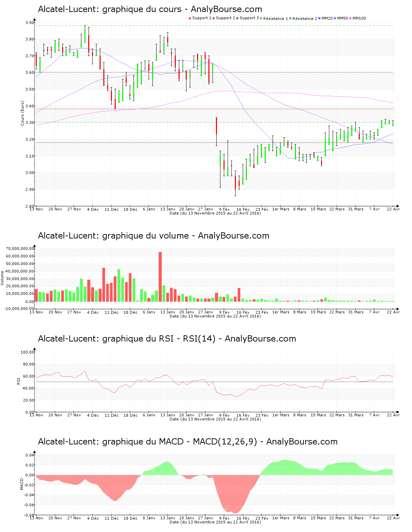Select the Support 3 legend label
This screenshot has height=532, width=412.
coord(249,18)
